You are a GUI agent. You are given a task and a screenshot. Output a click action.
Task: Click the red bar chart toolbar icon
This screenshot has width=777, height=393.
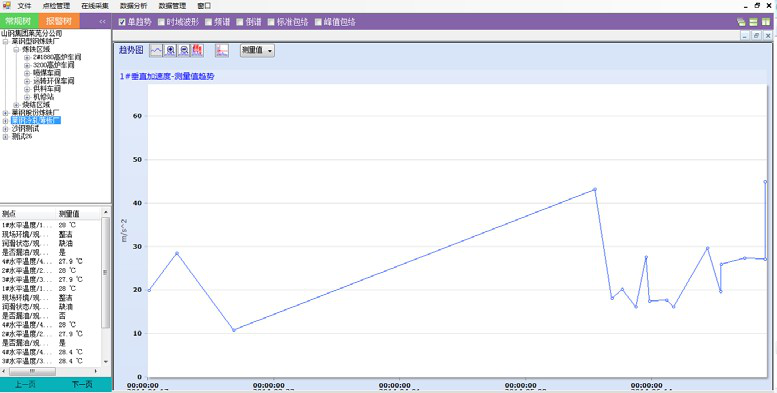coord(197,50)
